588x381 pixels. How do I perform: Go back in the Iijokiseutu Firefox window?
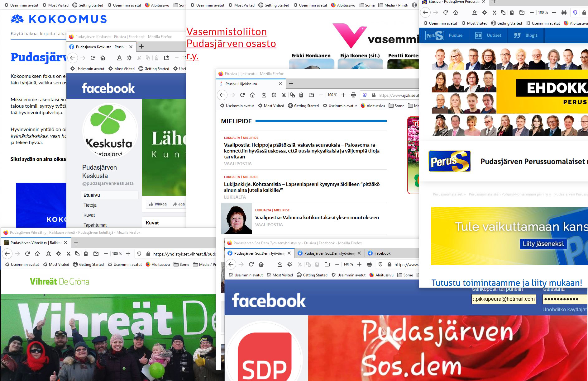point(222,95)
